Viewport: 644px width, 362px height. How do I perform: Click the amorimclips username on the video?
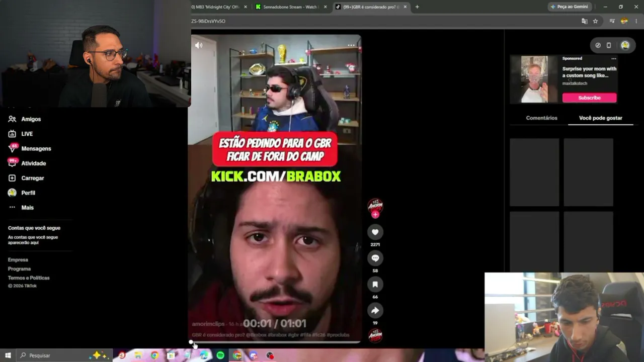tap(208, 324)
